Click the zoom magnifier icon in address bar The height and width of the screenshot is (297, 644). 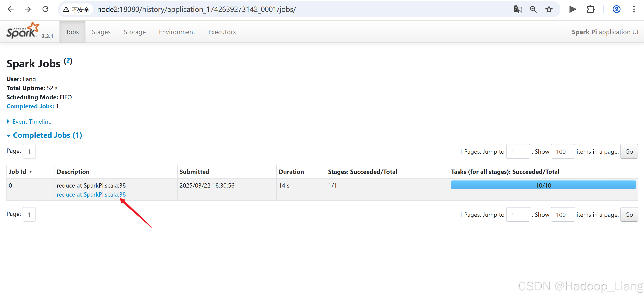pos(533,9)
